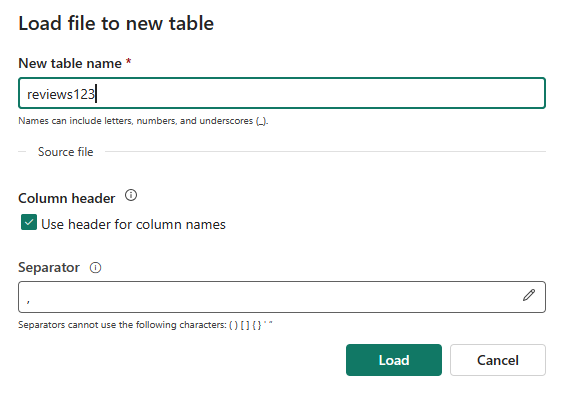
Task: Click the pencil edit icon in Separator
Action: (x=529, y=295)
